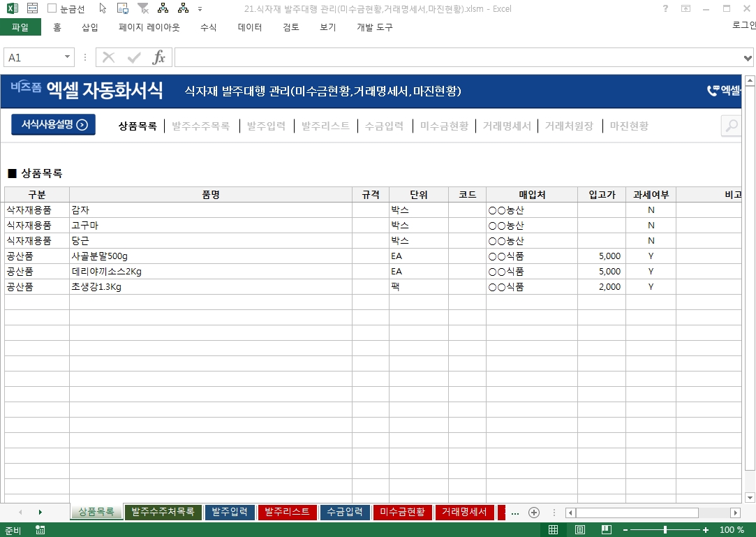The width and height of the screenshot is (756, 537).
Task: Add a new sheet with plus icon
Action: pyautogui.click(x=534, y=513)
